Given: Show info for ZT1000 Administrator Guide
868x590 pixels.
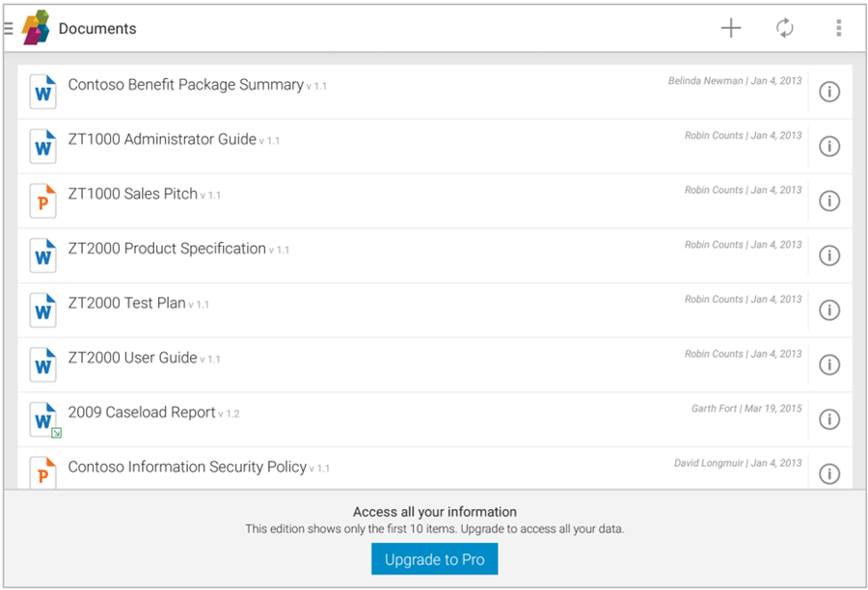Looking at the screenshot, I should (x=829, y=147).
